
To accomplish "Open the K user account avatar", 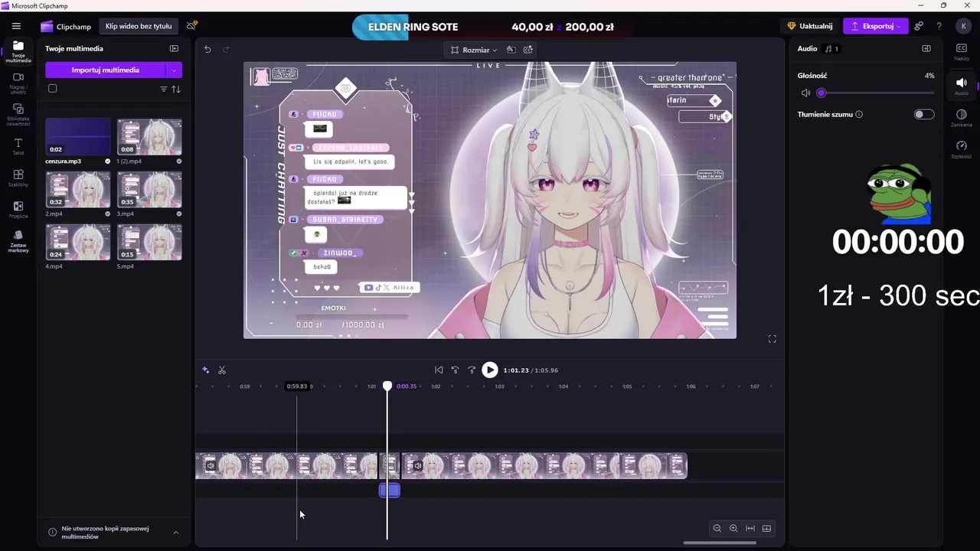I will pos(963,26).
